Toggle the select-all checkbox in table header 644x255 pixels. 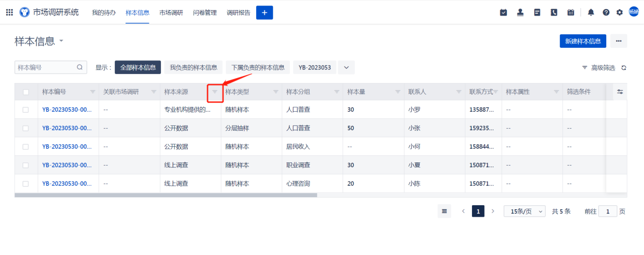[x=26, y=92]
